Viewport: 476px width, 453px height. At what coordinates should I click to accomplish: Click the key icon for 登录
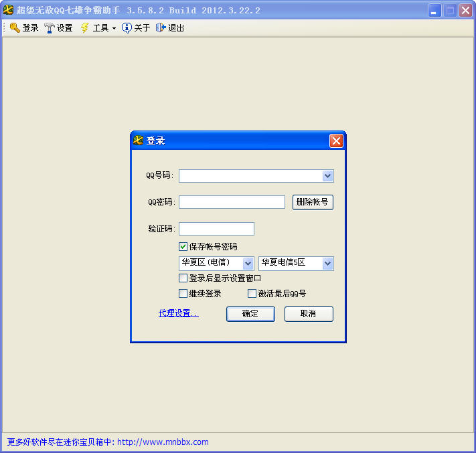pyautogui.click(x=15, y=28)
